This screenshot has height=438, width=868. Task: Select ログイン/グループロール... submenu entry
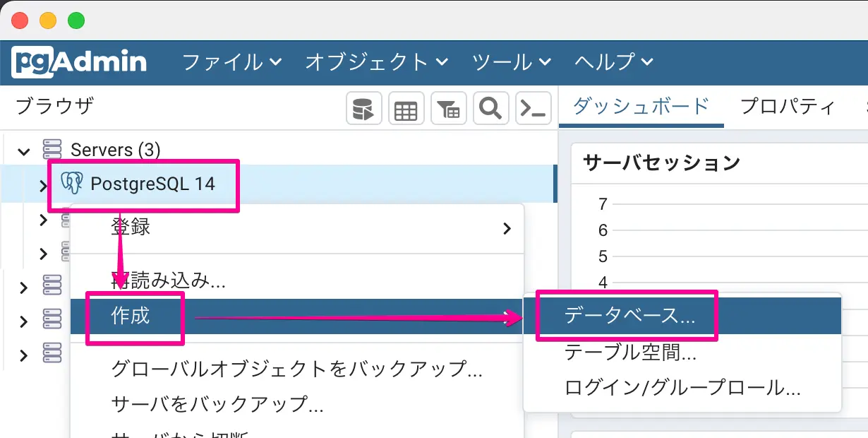(682, 387)
